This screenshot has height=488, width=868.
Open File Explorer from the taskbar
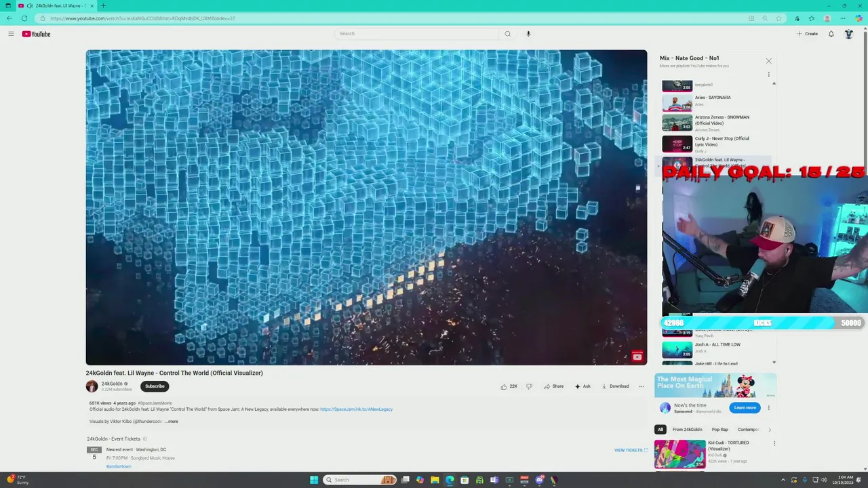click(x=435, y=480)
